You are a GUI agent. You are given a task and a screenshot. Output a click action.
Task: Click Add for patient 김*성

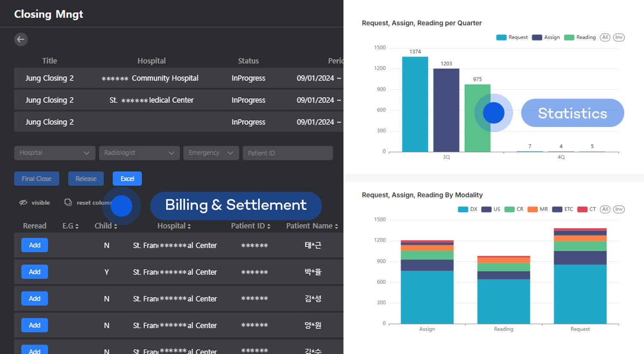(x=35, y=298)
